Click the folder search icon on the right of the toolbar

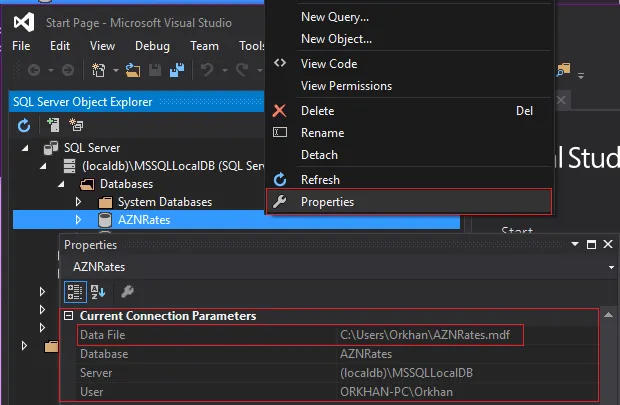563,70
